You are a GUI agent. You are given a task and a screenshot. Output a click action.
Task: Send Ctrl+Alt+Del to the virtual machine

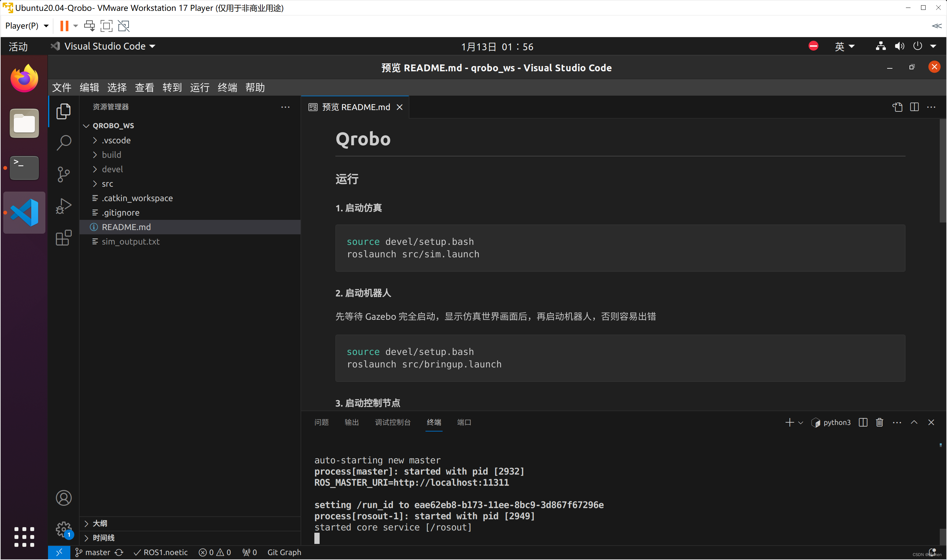click(89, 26)
